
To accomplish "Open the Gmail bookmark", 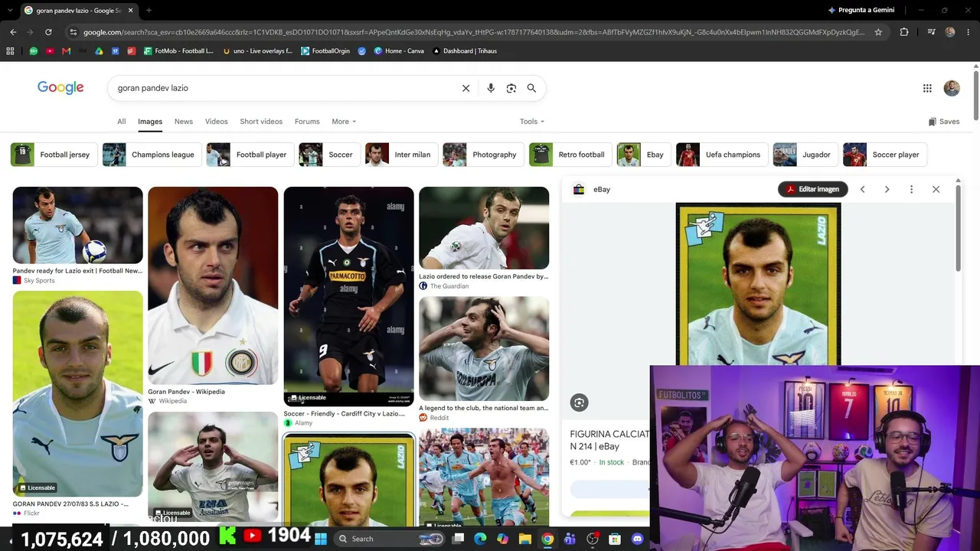I will 66,51.
